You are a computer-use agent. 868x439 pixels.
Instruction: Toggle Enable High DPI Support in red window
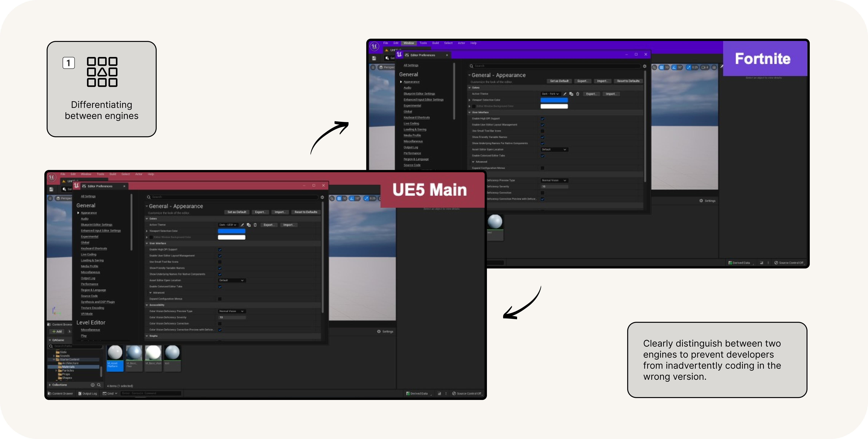coord(220,249)
